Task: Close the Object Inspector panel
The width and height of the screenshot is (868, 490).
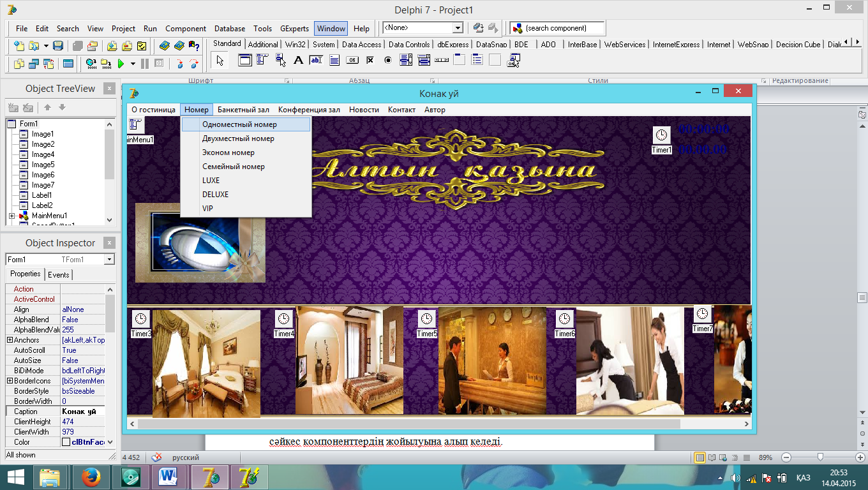Action: coord(110,243)
